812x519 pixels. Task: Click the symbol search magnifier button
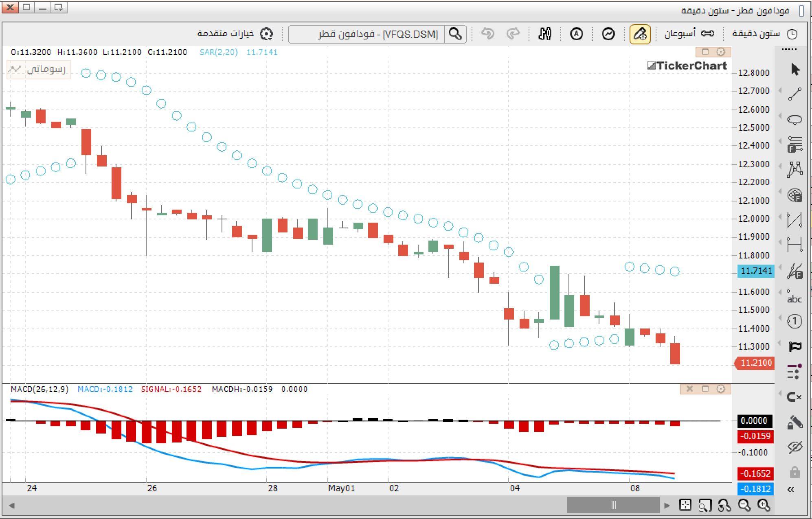tap(455, 34)
